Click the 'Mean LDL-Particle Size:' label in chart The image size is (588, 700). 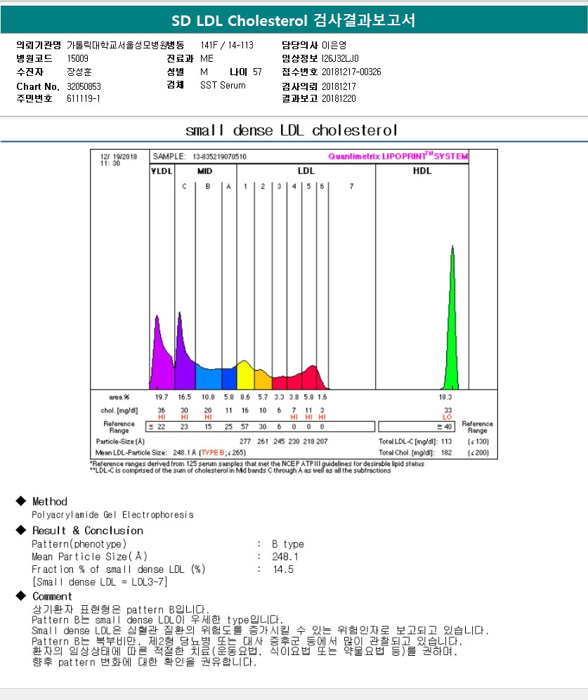pyautogui.click(x=131, y=453)
